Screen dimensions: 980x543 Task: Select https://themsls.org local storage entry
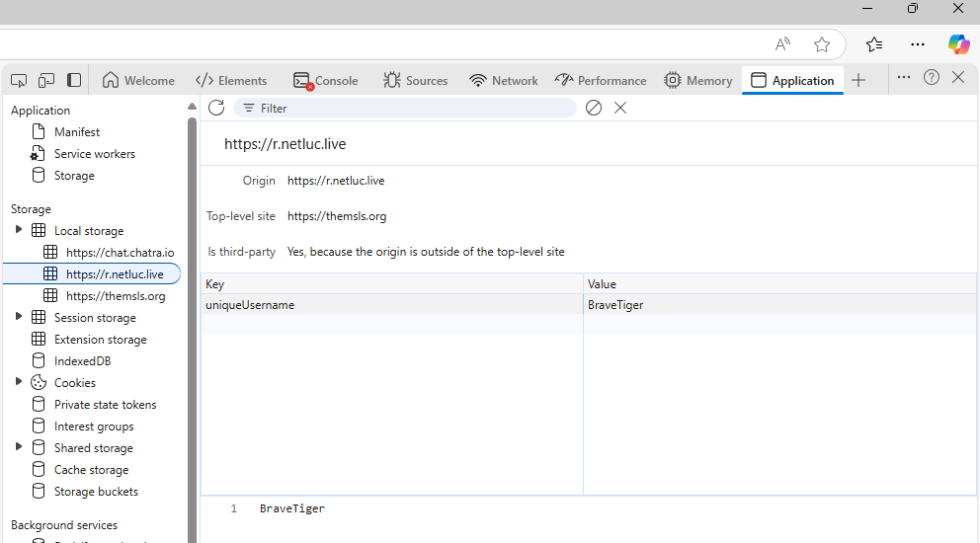115,295
